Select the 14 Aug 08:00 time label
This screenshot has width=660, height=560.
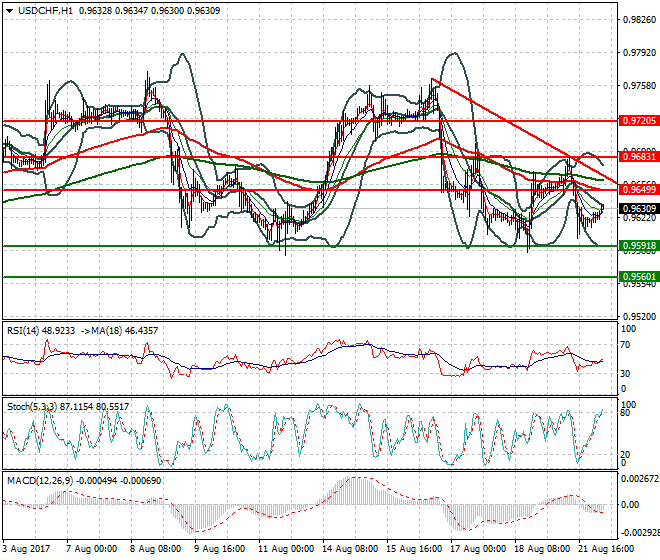coord(348,549)
